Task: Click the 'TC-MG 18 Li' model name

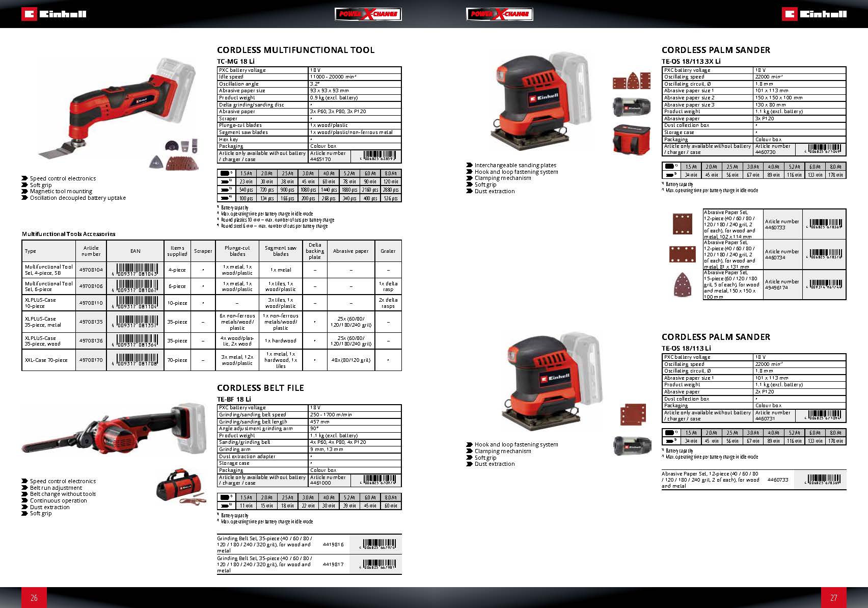Action: (x=236, y=61)
